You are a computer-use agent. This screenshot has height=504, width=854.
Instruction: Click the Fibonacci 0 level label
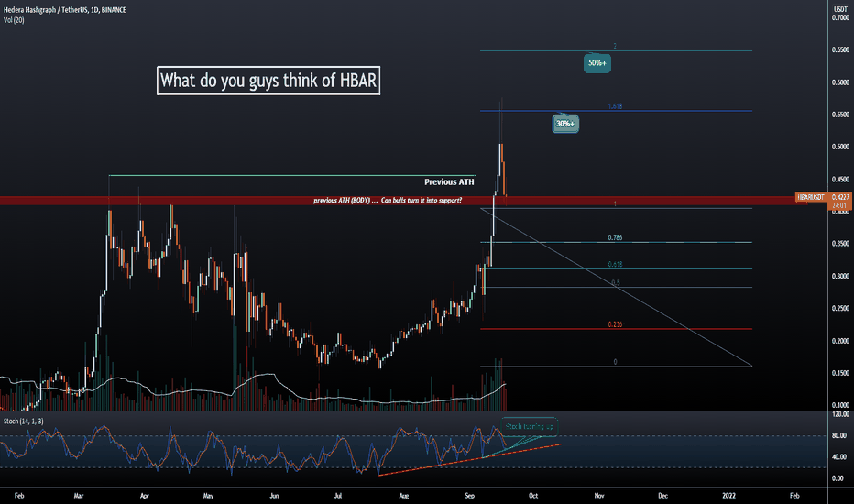point(615,362)
